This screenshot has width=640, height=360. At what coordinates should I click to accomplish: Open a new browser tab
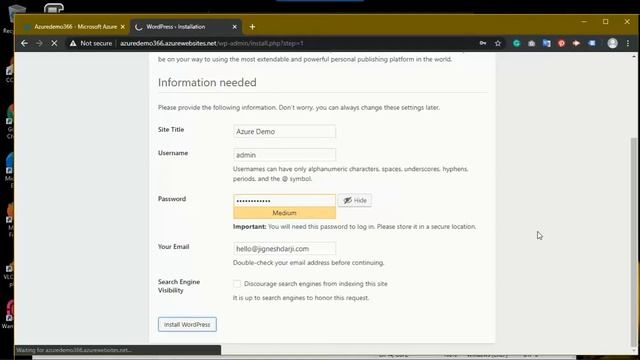(x=252, y=27)
